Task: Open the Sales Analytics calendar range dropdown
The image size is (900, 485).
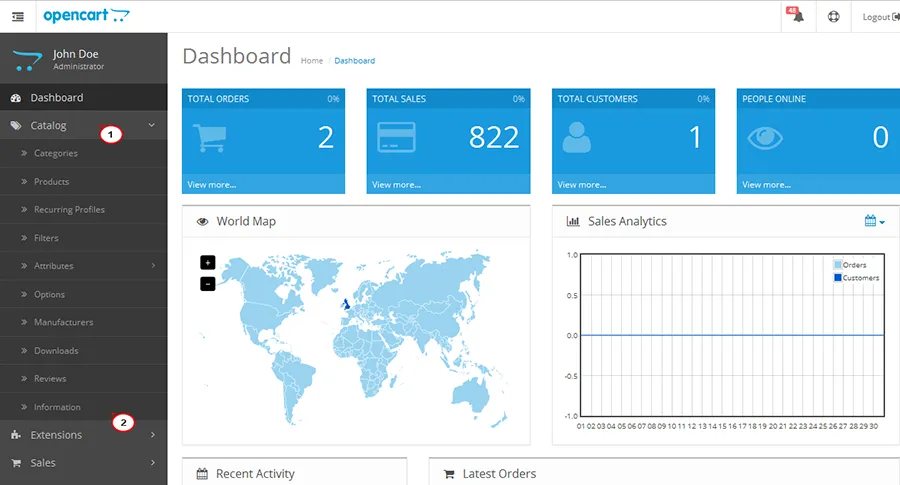Action: [x=875, y=221]
